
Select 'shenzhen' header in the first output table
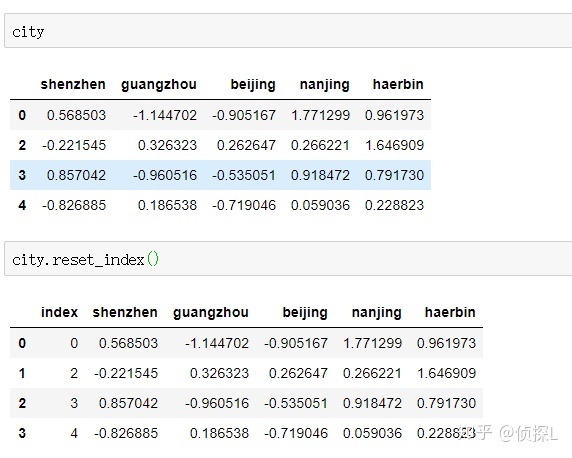73,84
